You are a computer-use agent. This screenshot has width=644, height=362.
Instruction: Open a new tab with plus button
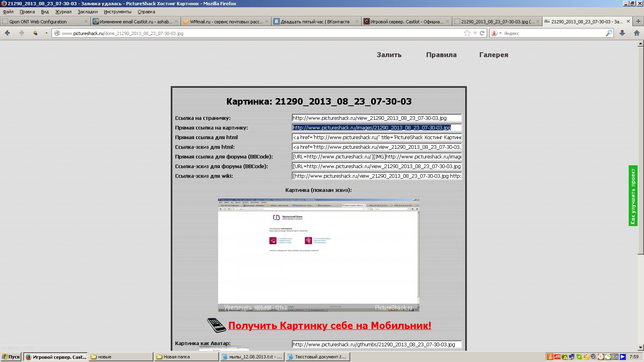click(x=638, y=21)
